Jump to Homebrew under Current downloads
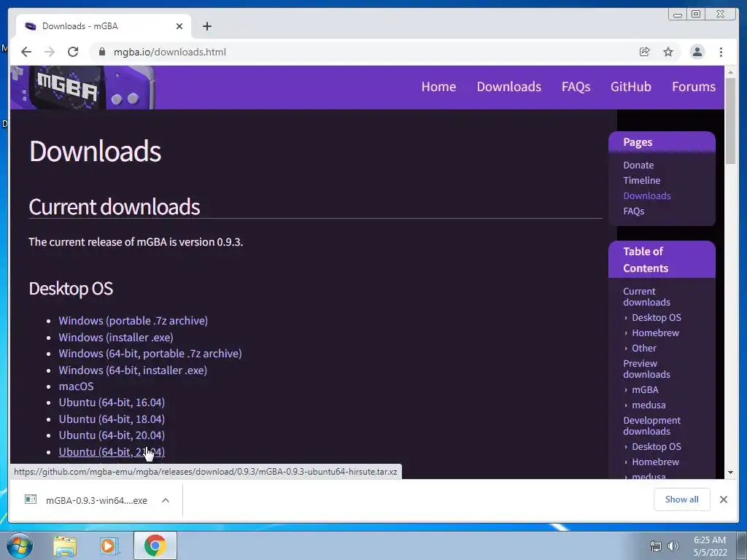Viewport: 747px width, 560px height. pyautogui.click(x=656, y=332)
